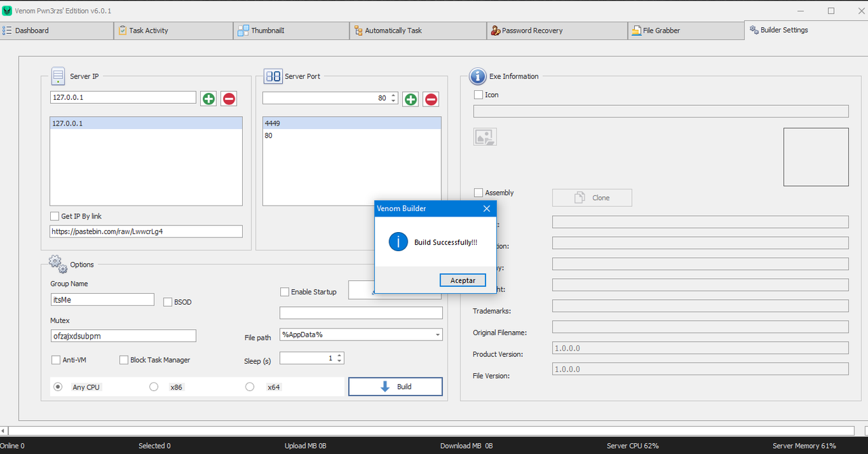The width and height of the screenshot is (868, 454).
Task: Open the File Grabber tab
Action: pyautogui.click(x=686, y=31)
